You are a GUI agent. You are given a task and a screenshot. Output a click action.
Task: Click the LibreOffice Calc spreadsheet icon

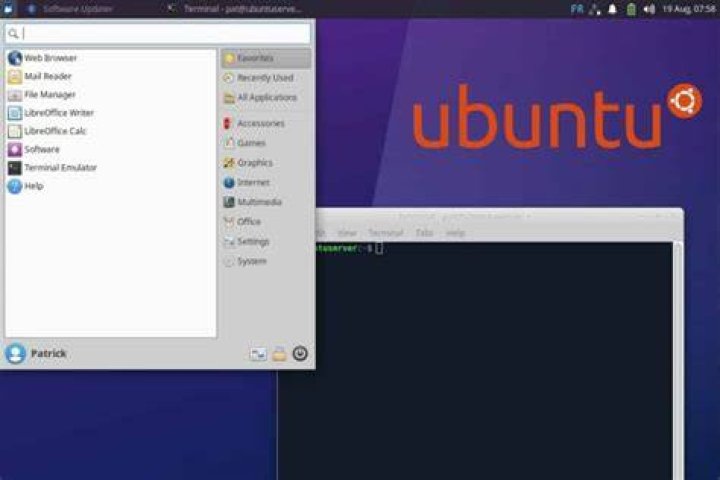point(15,131)
